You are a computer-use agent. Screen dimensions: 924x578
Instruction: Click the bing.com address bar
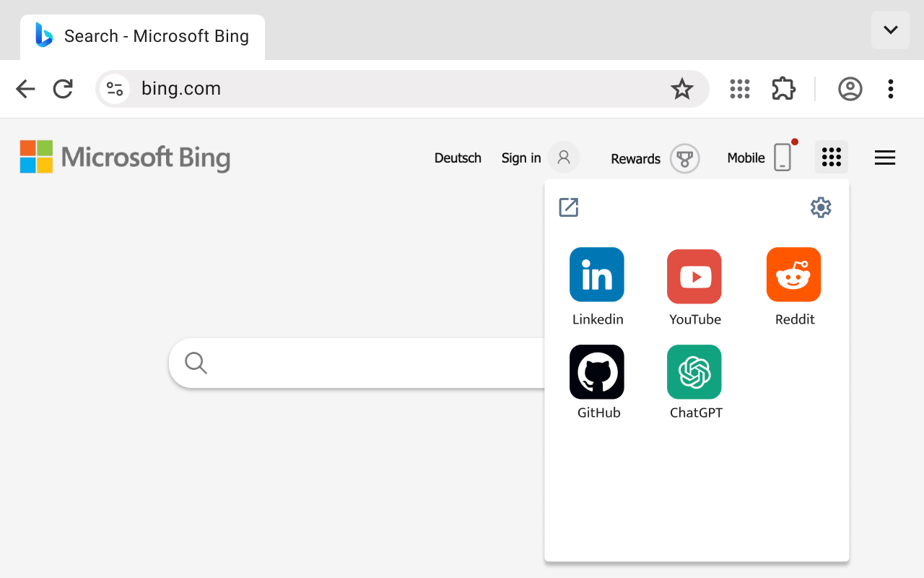(402, 89)
